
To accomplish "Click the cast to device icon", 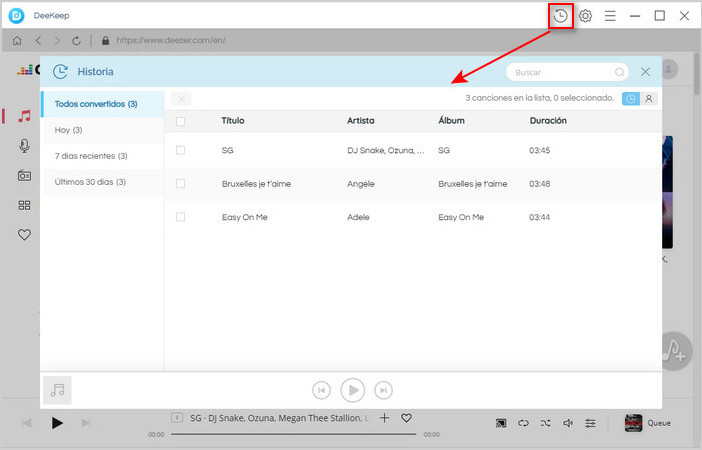I will tap(501, 423).
